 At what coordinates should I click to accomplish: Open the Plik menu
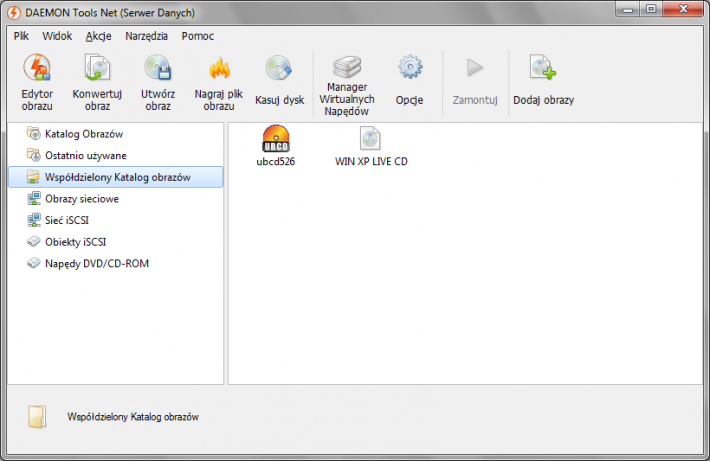click(x=21, y=36)
